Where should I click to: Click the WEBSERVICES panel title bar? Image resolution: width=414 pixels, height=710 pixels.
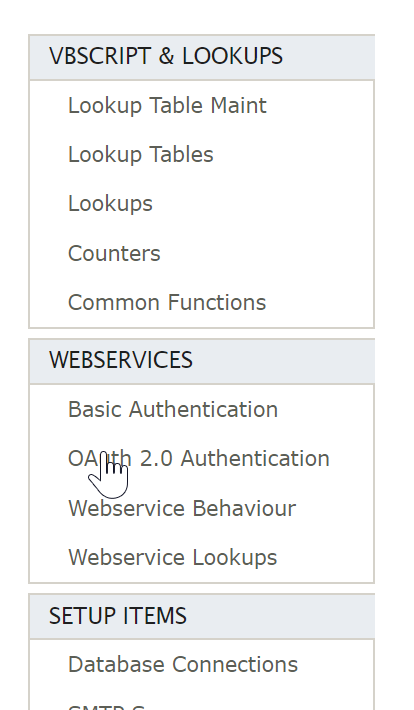[202, 361]
